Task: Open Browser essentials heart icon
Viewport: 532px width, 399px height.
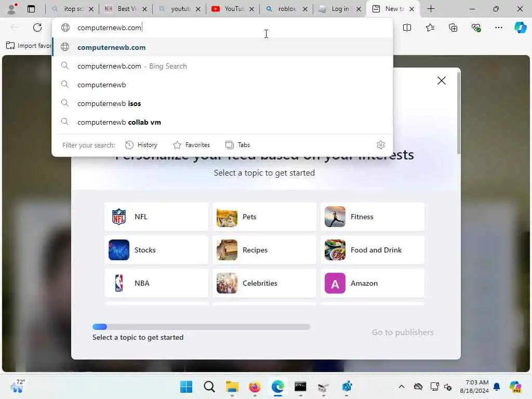Action: 476,28
